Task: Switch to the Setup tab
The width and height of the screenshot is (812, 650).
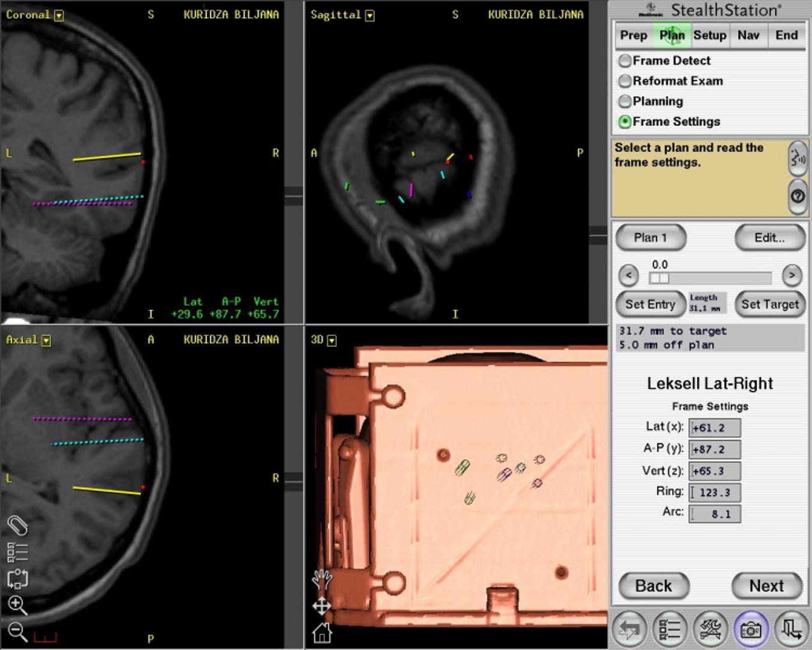Action: pyautogui.click(x=710, y=36)
